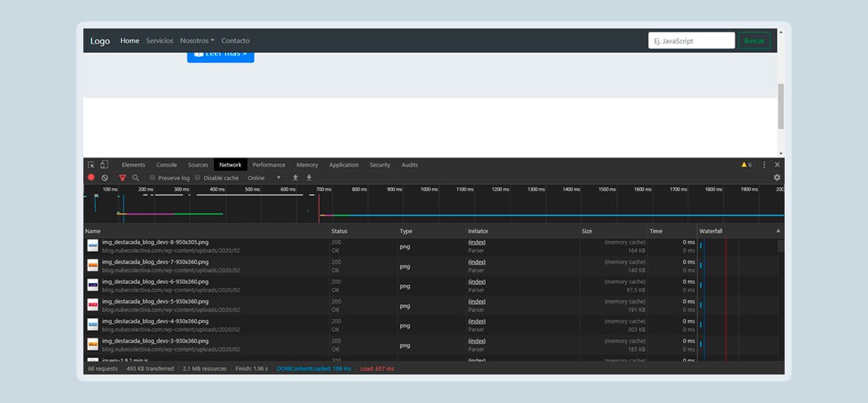The height and width of the screenshot is (403, 868).
Task: Enable the Preserve log checkbox
Action: [153, 178]
